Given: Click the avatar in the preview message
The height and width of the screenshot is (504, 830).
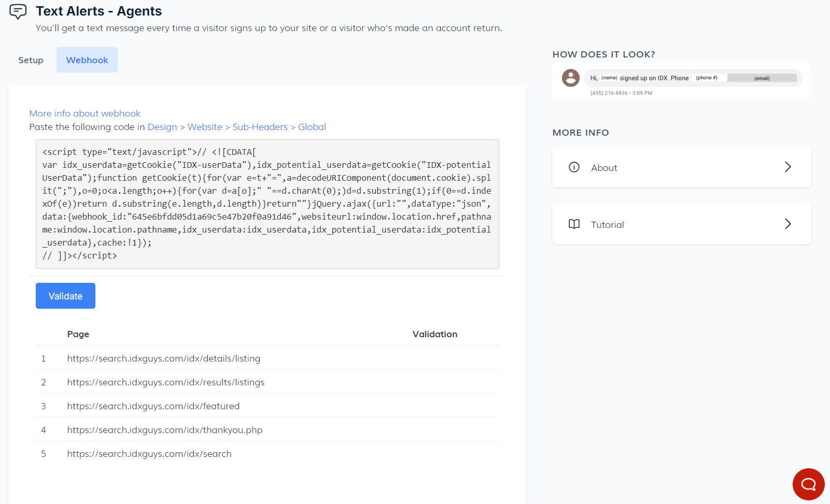Looking at the screenshot, I should 571,78.
